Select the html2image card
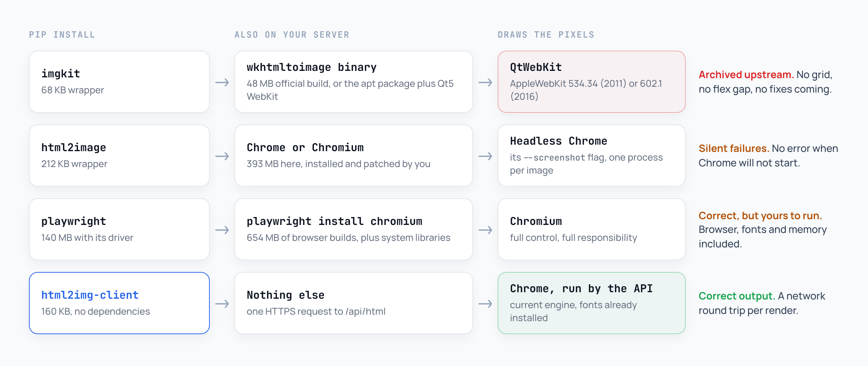Viewport: 868px width, 366px height. point(119,156)
